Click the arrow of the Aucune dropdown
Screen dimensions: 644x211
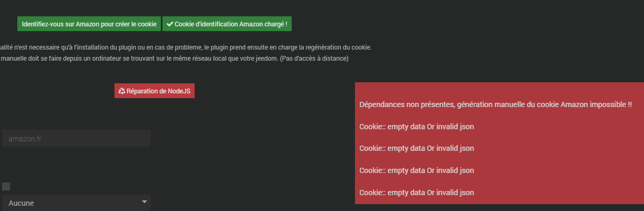point(145,202)
